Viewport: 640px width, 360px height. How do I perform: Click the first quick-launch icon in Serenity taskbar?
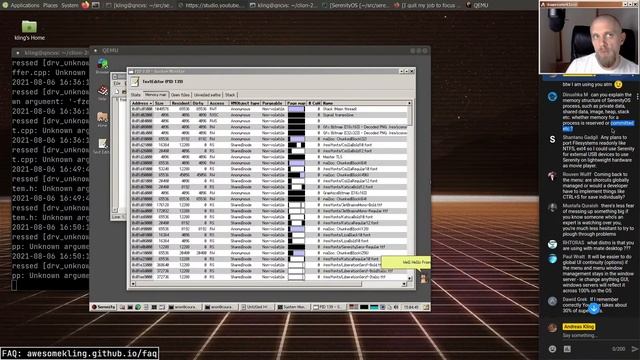tap(122, 307)
